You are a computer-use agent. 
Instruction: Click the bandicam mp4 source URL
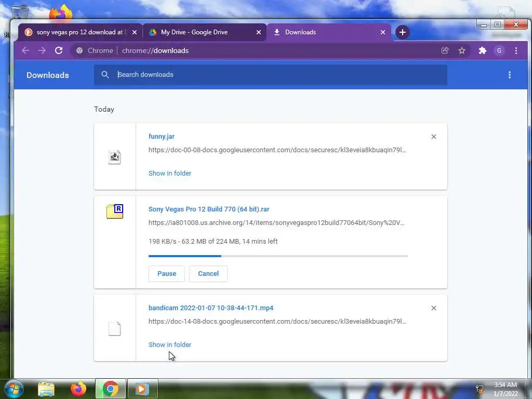pyautogui.click(x=277, y=321)
